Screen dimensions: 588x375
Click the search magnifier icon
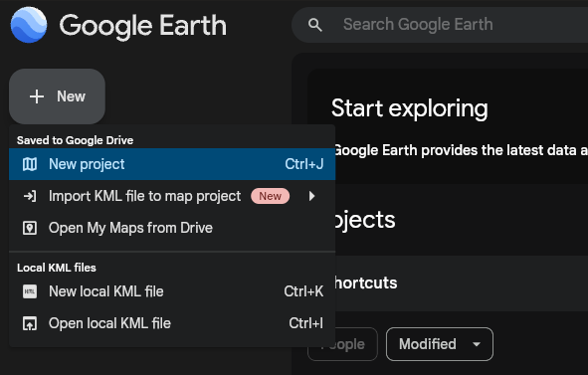[x=315, y=25]
